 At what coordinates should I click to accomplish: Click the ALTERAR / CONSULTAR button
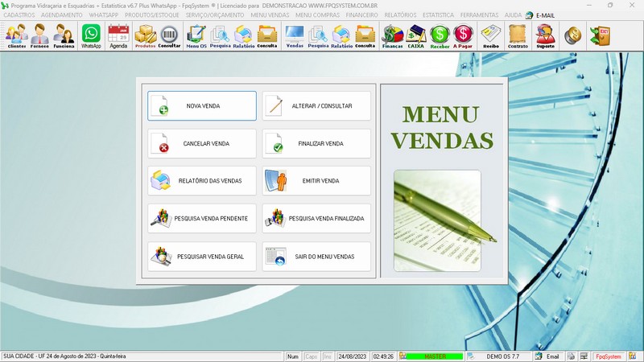click(316, 106)
